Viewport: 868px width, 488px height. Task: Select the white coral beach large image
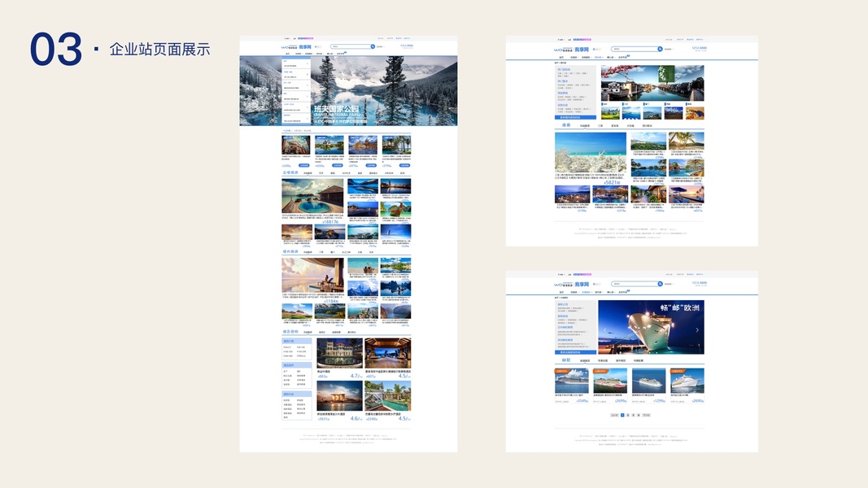point(591,153)
